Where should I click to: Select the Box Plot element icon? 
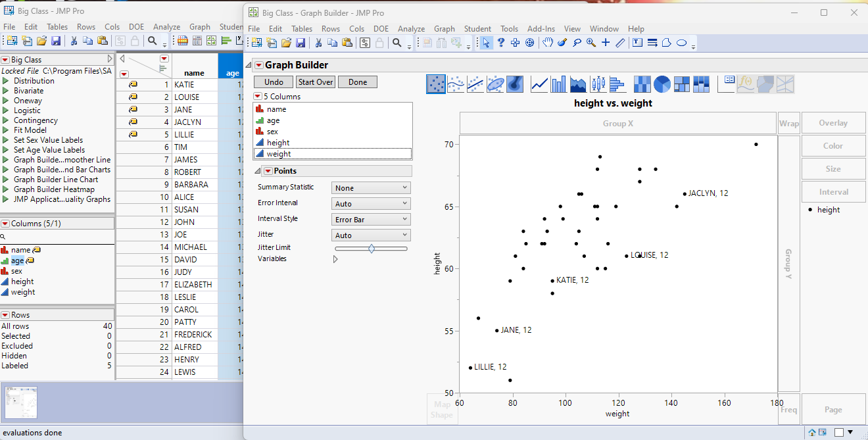tap(598, 84)
